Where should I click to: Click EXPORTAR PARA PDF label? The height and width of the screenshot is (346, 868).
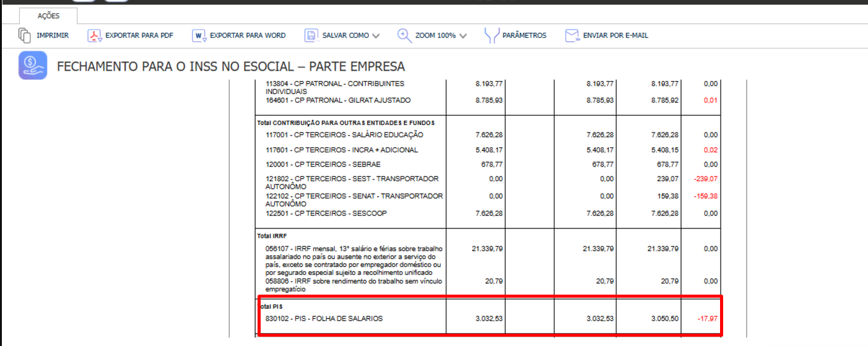click(139, 36)
